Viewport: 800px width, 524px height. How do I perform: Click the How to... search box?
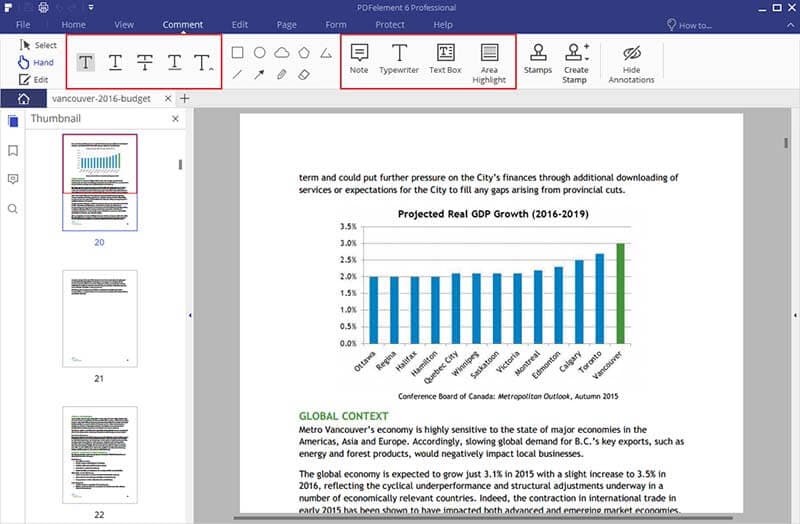point(690,25)
